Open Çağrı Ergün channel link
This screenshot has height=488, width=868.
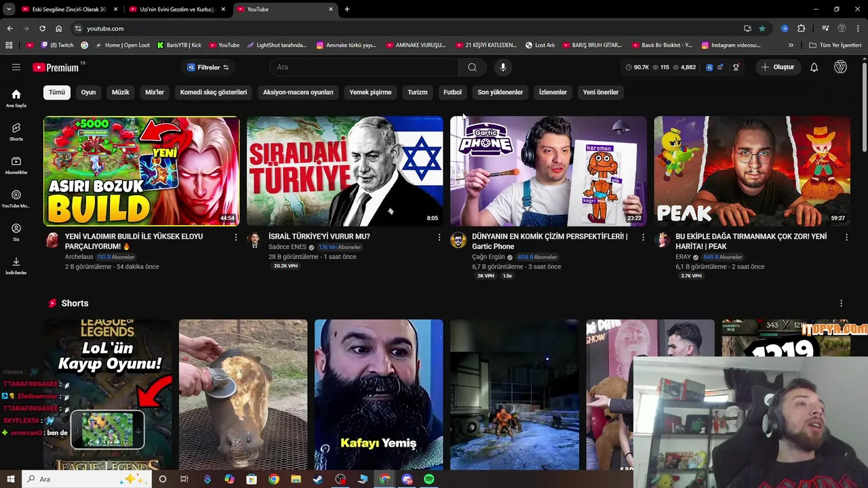(488, 257)
